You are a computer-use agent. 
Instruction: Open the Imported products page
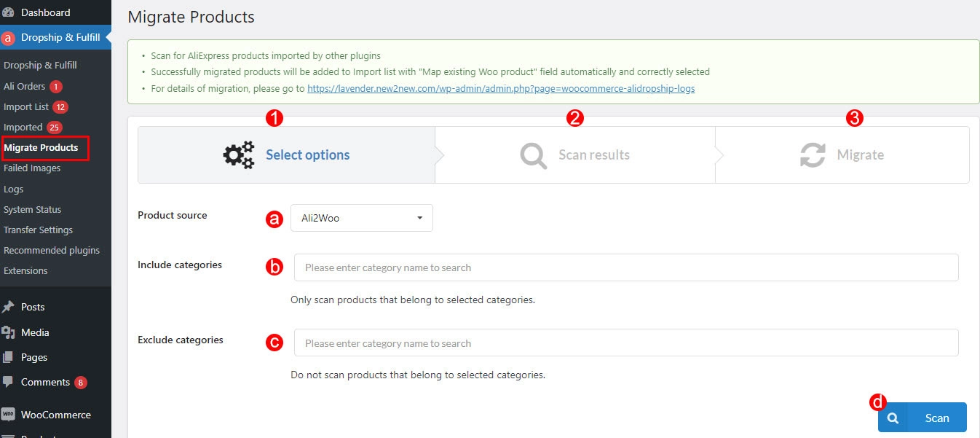tap(23, 127)
